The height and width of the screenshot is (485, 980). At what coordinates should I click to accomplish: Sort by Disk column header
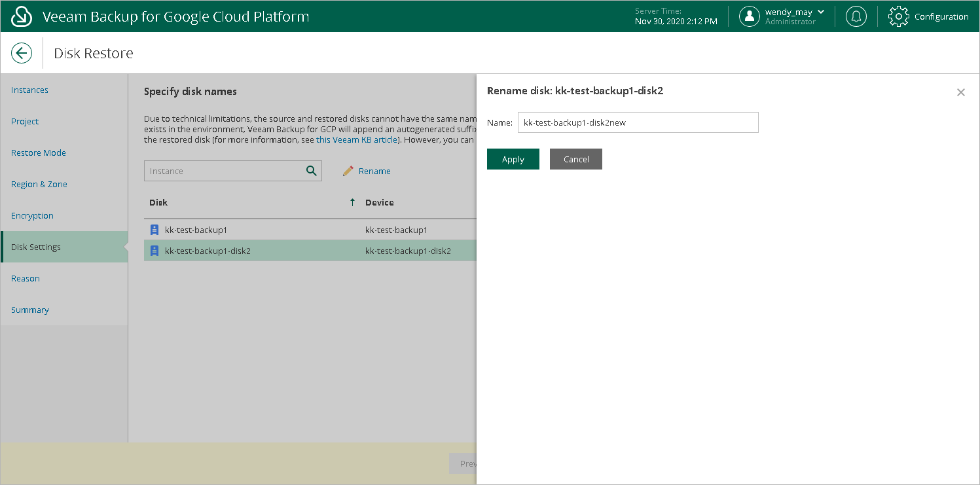[x=158, y=202]
